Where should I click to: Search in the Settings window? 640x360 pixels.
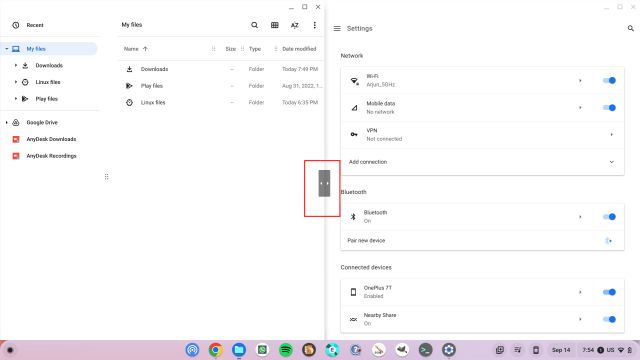click(631, 28)
